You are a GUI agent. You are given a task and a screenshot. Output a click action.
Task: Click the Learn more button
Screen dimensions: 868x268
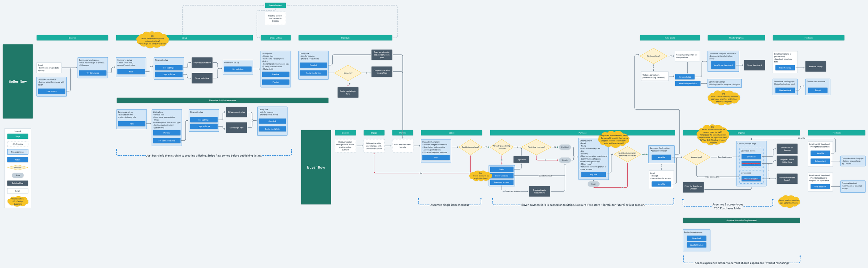51,91
